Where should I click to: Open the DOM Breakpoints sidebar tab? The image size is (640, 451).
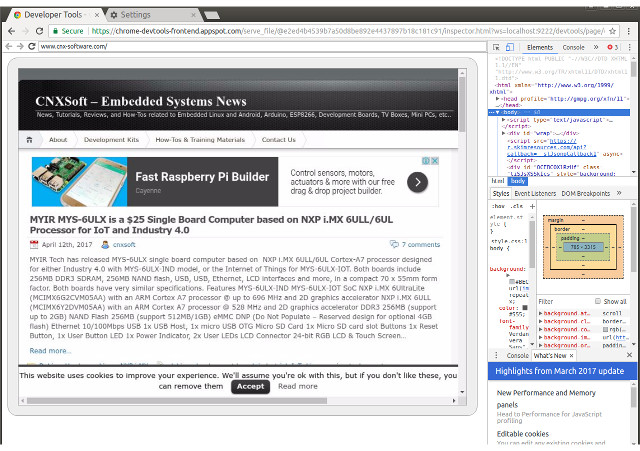[x=586, y=193]
